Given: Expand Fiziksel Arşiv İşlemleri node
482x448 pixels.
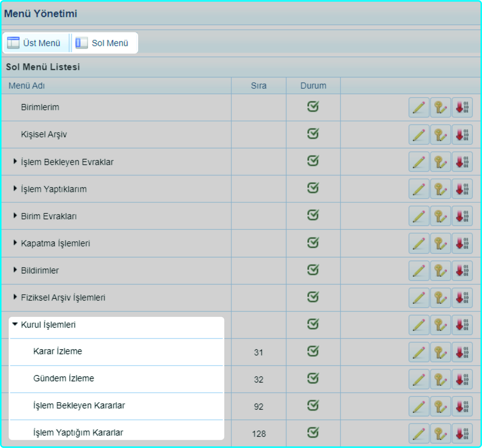Looking at the screenshot, I should tap(15, 297).
